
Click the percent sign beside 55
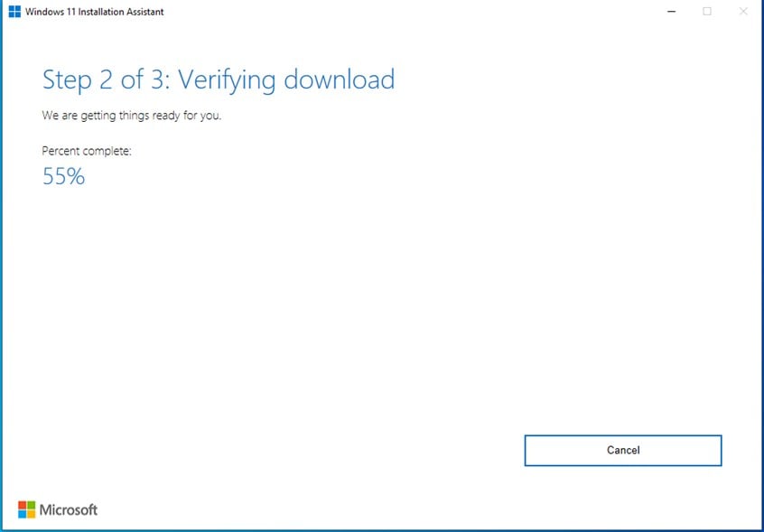point(76,177)
